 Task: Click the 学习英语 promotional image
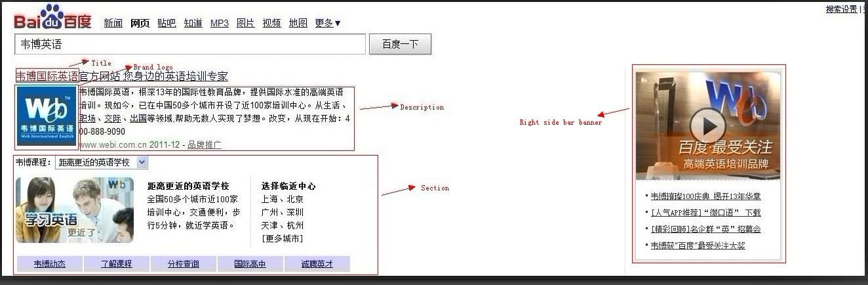tap(74, 210)
